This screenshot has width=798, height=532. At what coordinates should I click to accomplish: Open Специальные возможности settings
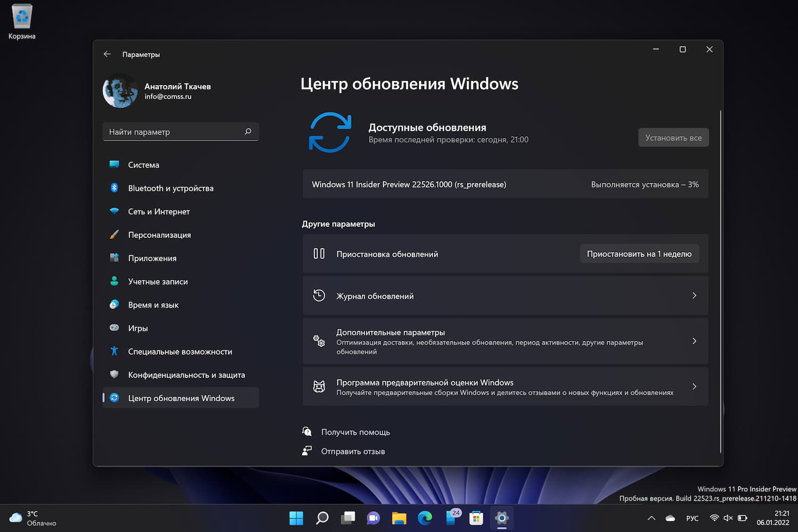coord(179,352)
